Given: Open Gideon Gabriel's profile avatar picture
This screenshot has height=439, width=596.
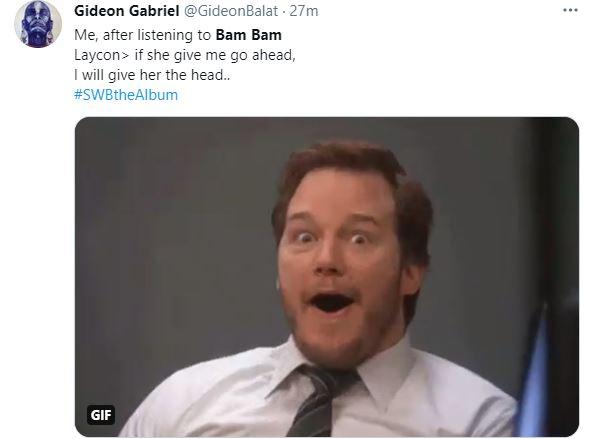Looking at the screenshot, I should point(38,24).
